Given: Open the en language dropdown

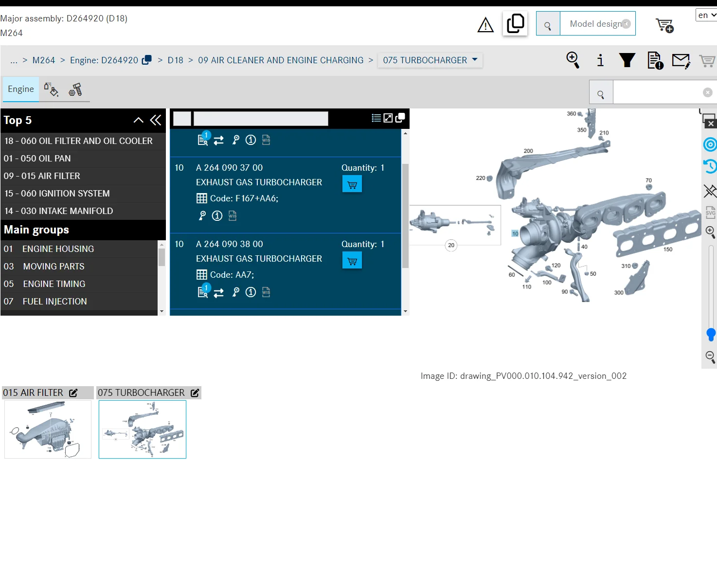Looking at the screenshot, I should click(706, 15).
